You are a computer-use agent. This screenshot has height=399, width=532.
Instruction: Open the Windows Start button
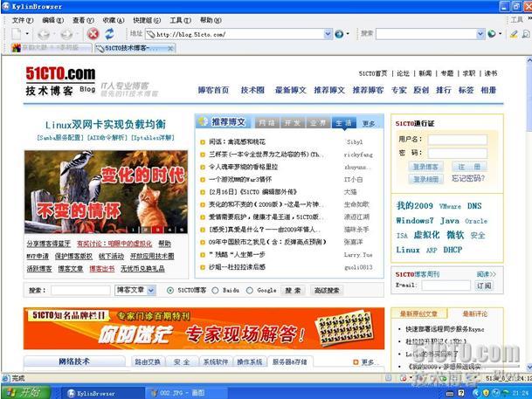pyautogui.click(x=25, y=393)
